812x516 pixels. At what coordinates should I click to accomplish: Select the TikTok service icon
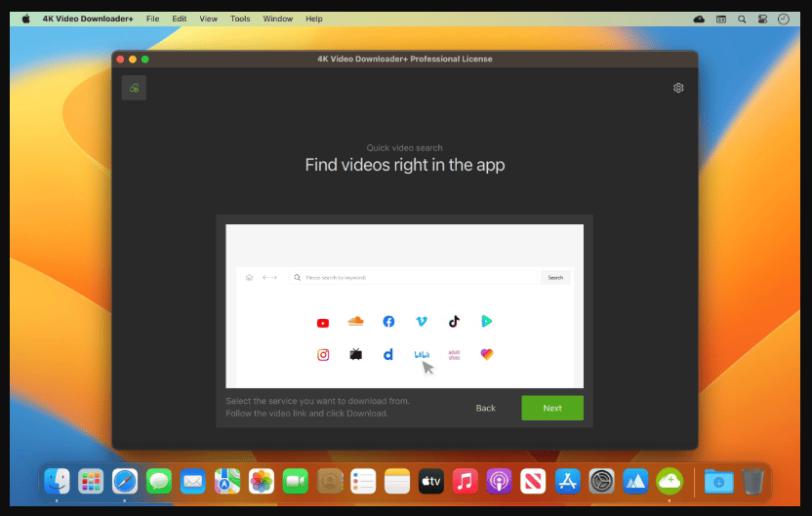454,321
